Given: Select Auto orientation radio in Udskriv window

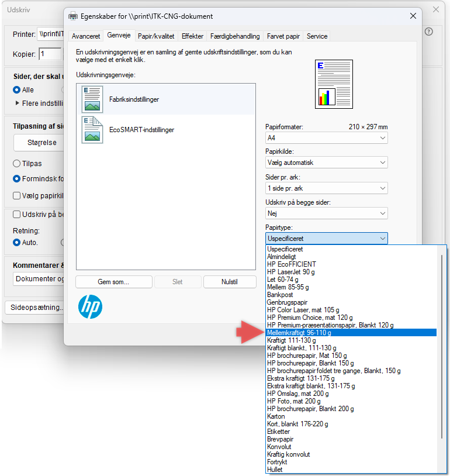Looking at the screenshot, I should tap(17, 243).
